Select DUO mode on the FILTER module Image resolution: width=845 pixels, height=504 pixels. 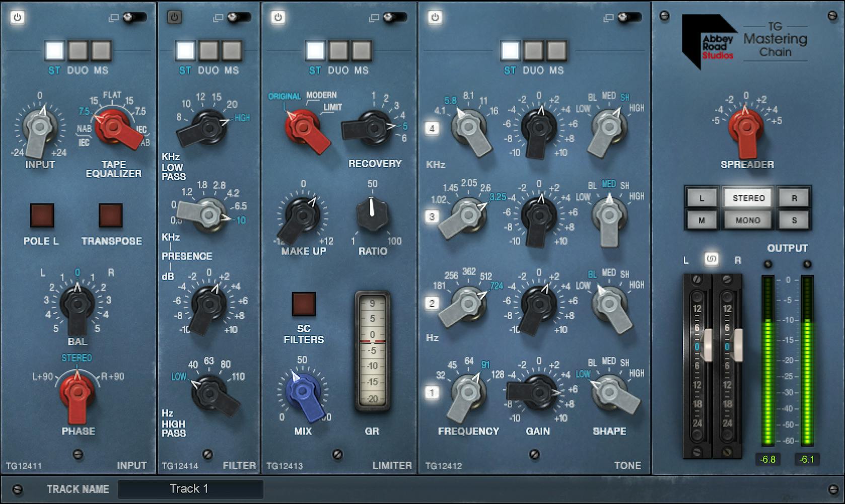209,50
